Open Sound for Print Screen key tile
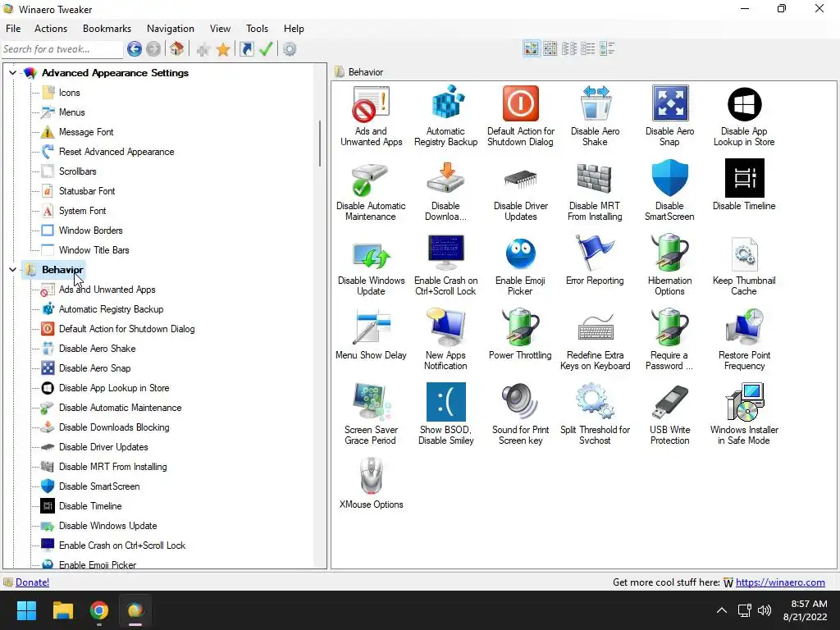This screenshot has height=630, width=840. 520,413
